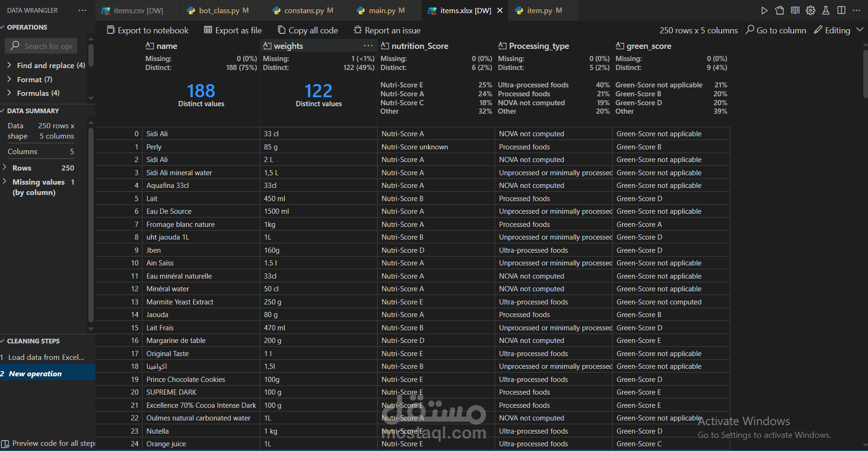The image size is (868, 451).
Task: Click the Run (play) icon in the editor toolbar
Action: coord(764,10)
